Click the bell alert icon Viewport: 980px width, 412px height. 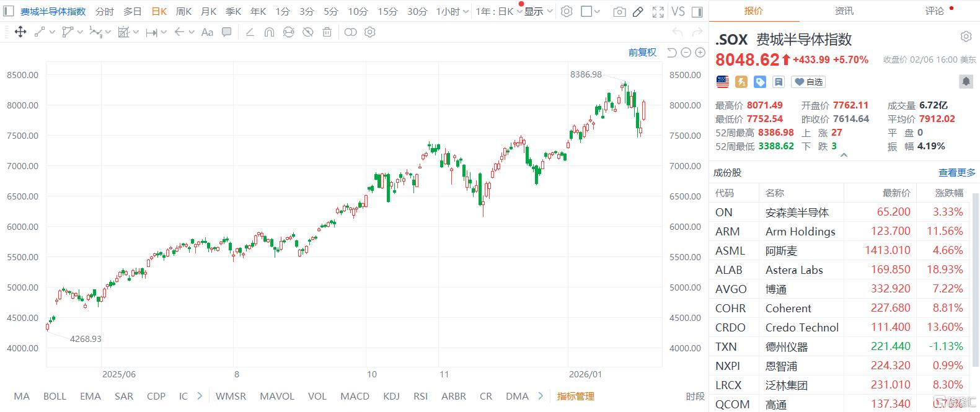tap(965, 81)
